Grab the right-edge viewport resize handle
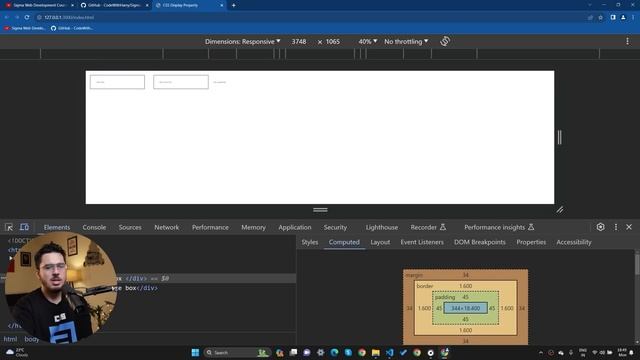The image size is (640, 360). [560, 137]
